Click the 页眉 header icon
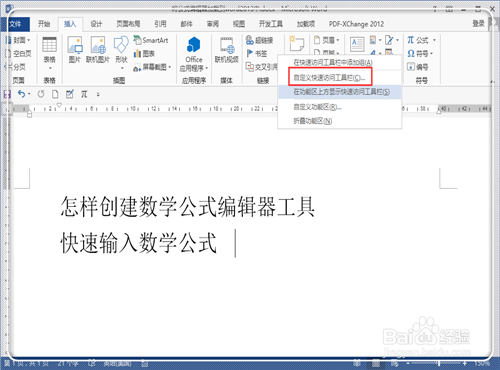500x370 pixels. tap(317, 40)
